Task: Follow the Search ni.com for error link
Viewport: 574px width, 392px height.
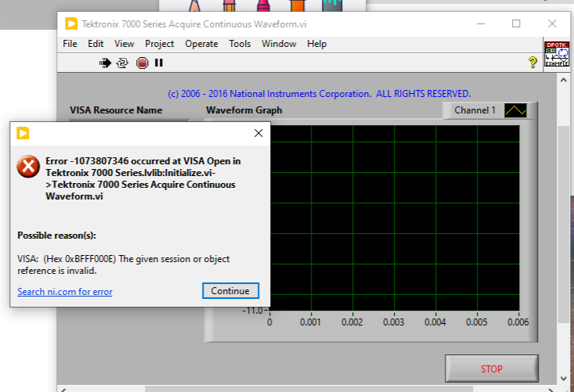Action: coord(65,292)
